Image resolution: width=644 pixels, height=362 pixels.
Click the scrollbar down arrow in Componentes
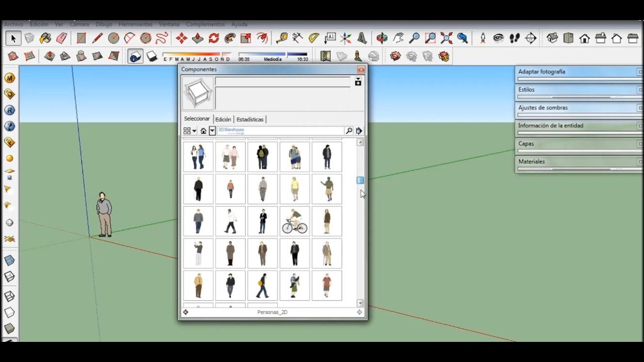pyautogui.click(x=360, y=303)
